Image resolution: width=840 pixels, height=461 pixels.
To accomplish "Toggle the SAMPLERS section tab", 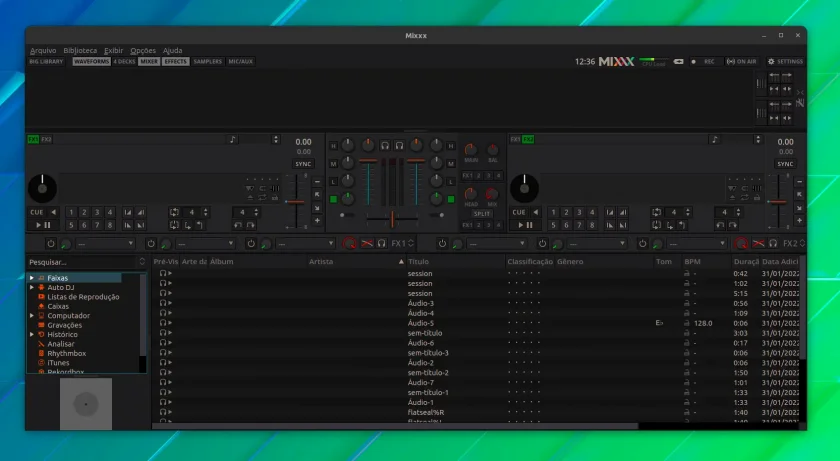I will [x=208, y=62].
